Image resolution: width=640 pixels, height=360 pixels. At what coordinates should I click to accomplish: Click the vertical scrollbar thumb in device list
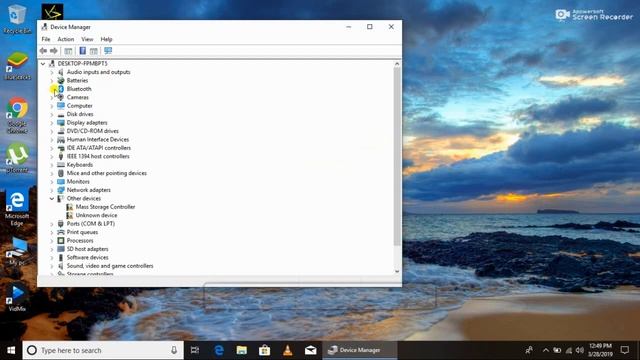(397, 157)
